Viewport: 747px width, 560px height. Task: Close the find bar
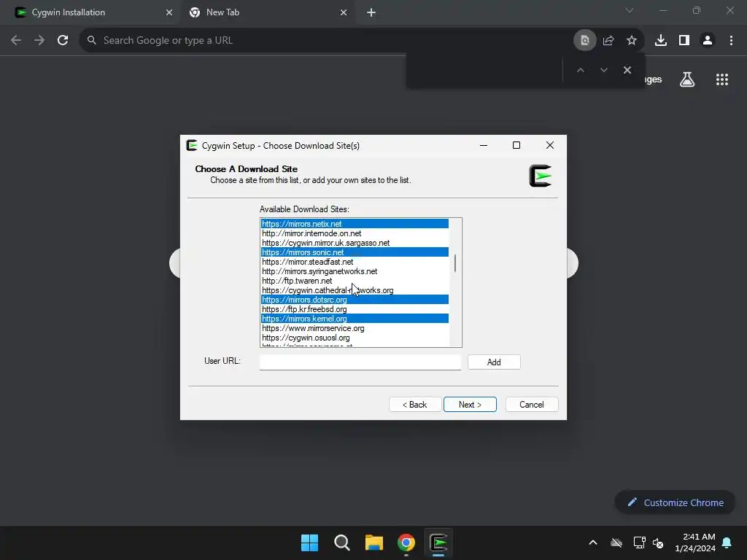tap(627, 70)
